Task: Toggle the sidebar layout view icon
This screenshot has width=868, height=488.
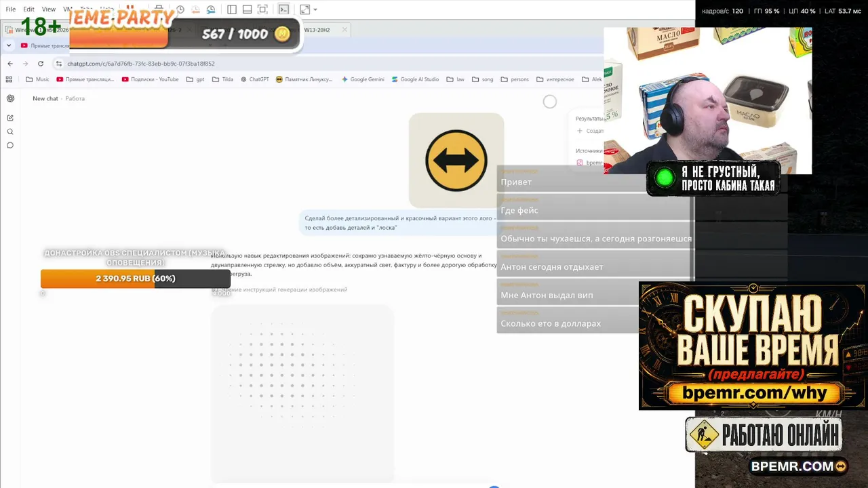Action: tap(232, 9)
